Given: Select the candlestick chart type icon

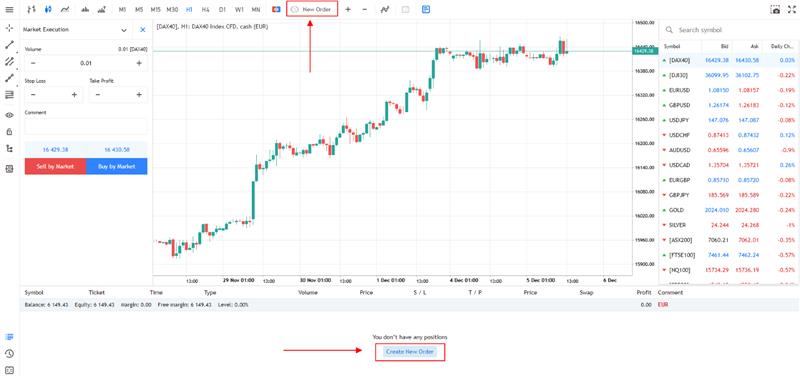Looking at the screenshot, I should click(48, 9).
